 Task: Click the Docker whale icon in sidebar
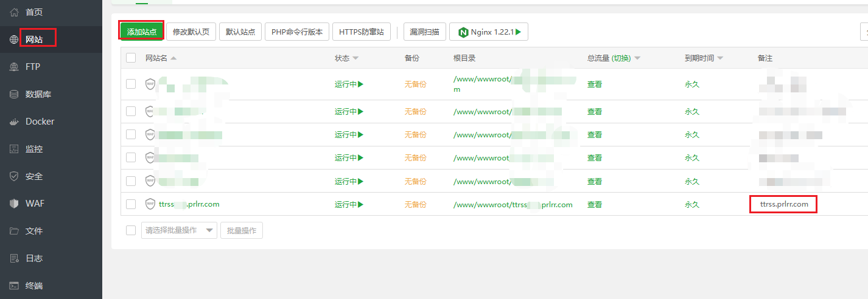point(14,122)
